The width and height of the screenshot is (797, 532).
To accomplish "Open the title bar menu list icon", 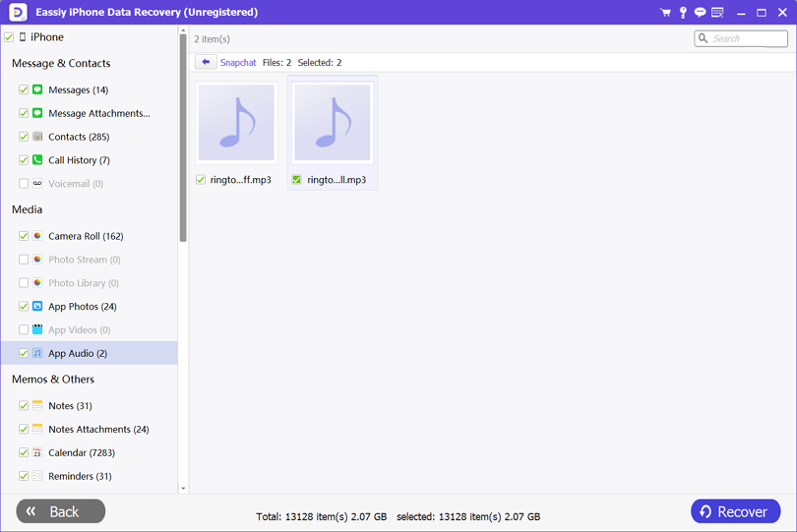I will 717,12.
